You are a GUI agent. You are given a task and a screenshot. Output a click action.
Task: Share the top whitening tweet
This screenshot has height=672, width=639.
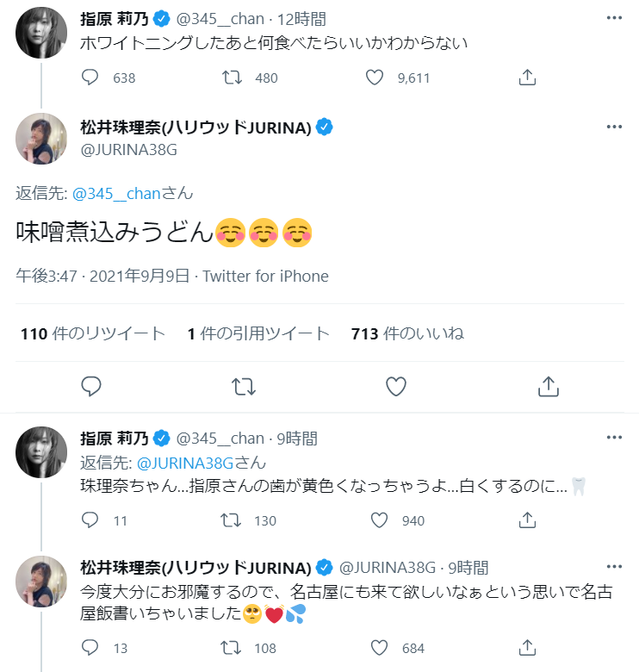point(527,78)
